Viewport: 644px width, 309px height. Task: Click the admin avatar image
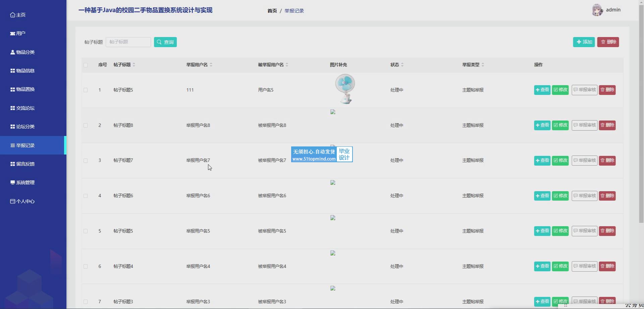click(597, 10)
